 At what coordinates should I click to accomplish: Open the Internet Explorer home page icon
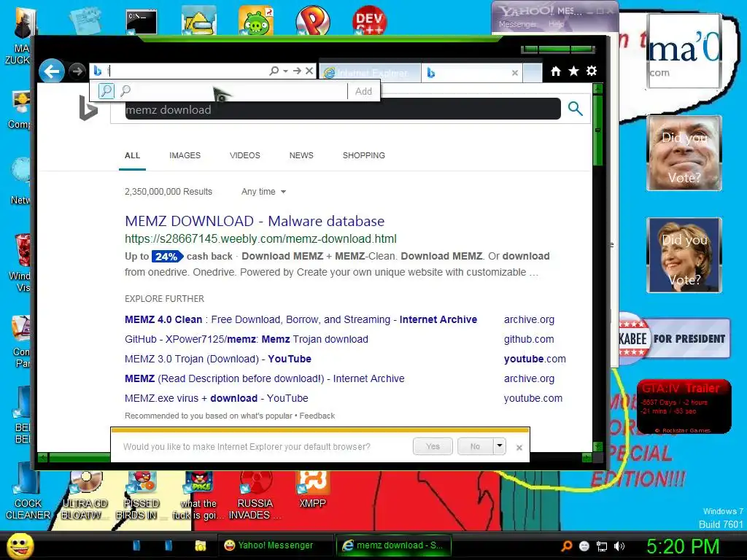[555, 71]
